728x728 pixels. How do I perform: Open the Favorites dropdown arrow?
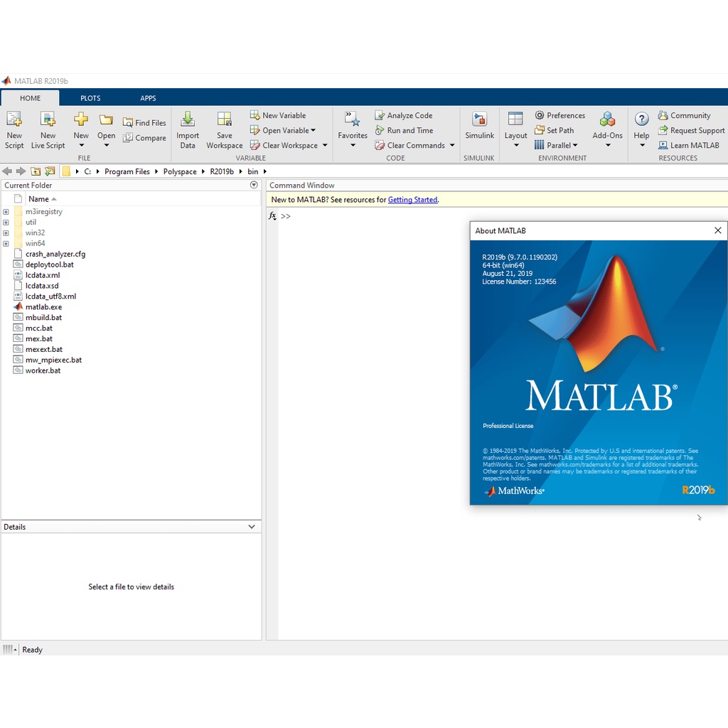[x=353, y=145]
